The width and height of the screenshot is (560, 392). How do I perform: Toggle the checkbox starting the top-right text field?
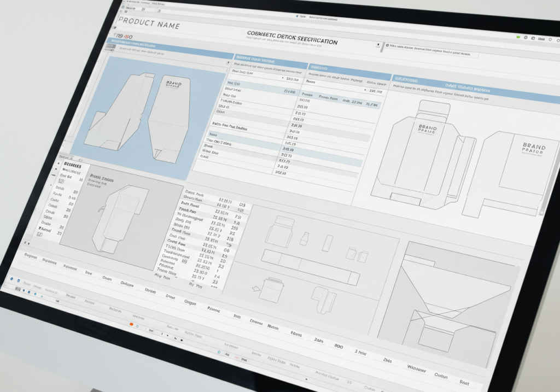pyautogui.click(x=387, y=46)
